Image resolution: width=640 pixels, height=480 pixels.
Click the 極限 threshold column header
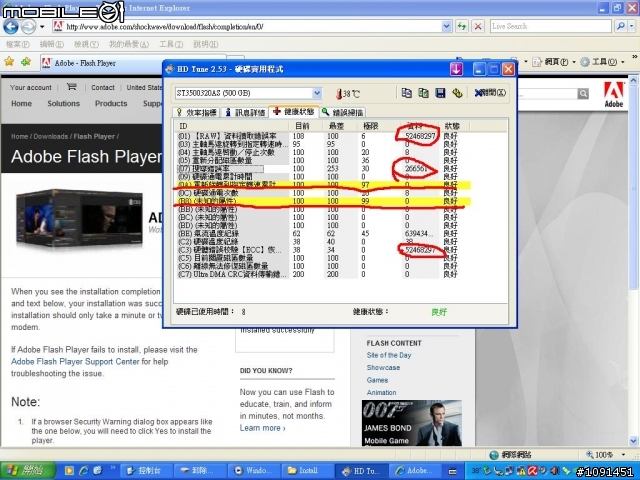[x=378, y=126]
